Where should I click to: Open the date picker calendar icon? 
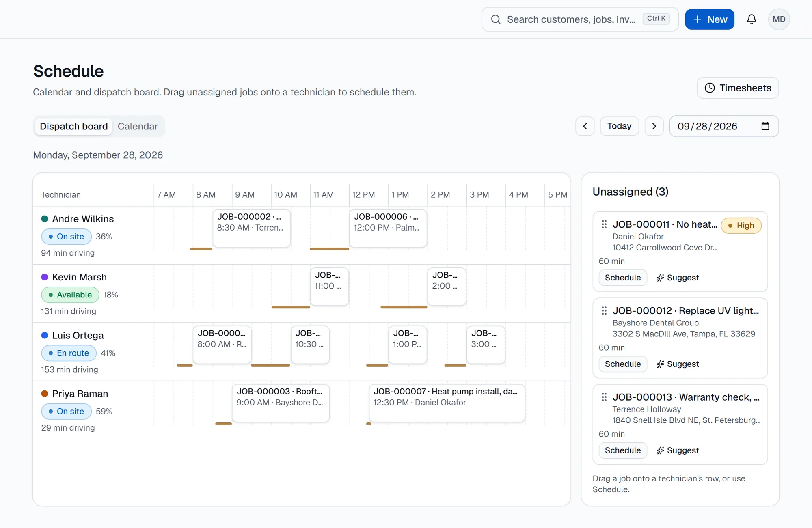(765, 126)
